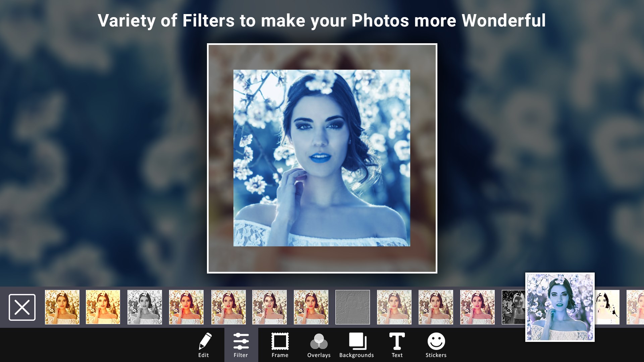Pick the enlarged blue filter thumbnail
The width and height of the screenshot is (644, 362).
(559, 307)
